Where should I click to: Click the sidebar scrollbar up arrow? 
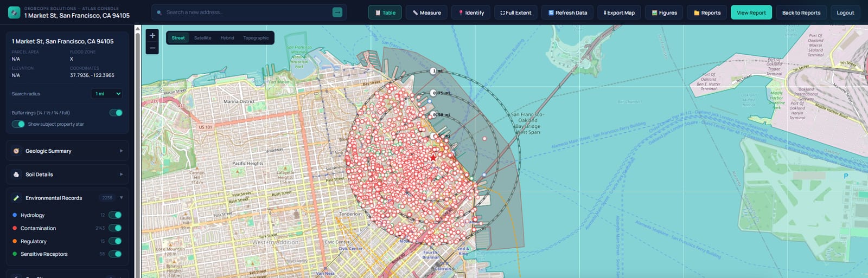click(x=138, y=29)
